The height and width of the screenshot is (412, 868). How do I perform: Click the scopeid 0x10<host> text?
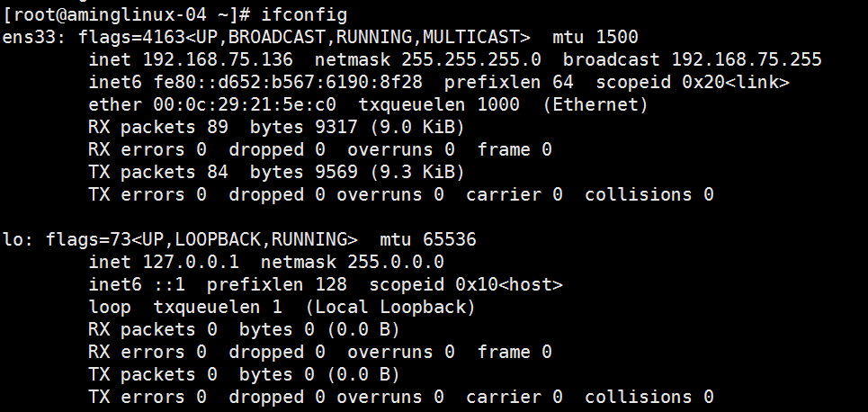[466, 284]
